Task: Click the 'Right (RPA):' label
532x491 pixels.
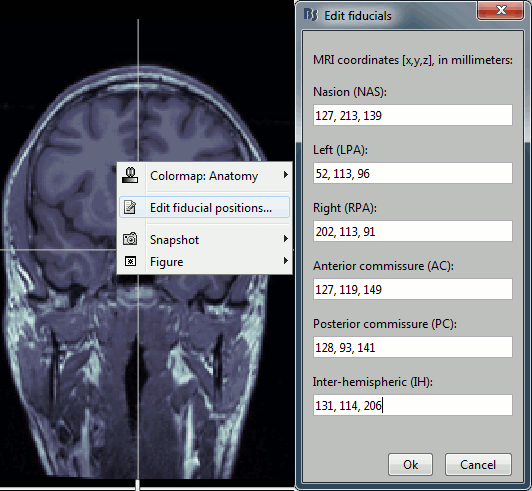Action: tap(345, 208)
